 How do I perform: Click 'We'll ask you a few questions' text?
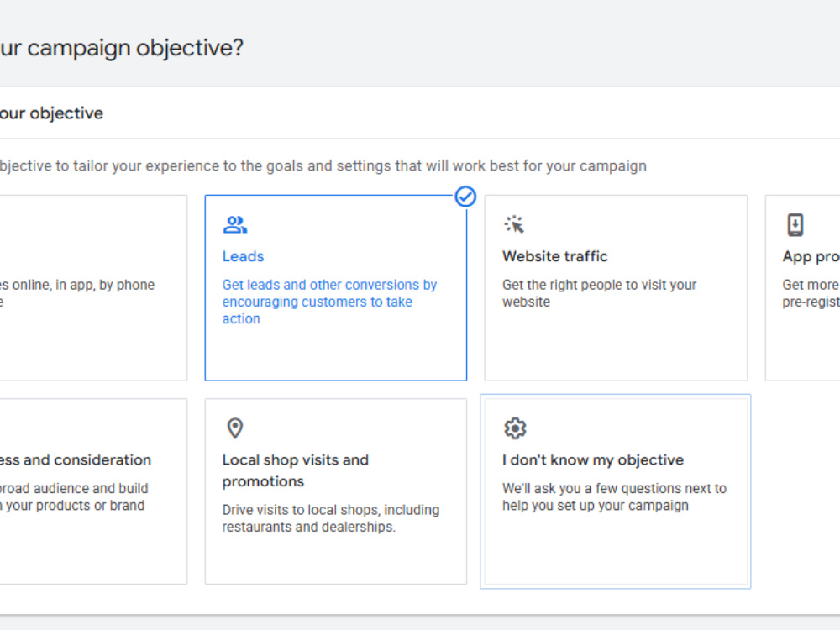pyautogui.click(x=615, y=496)
